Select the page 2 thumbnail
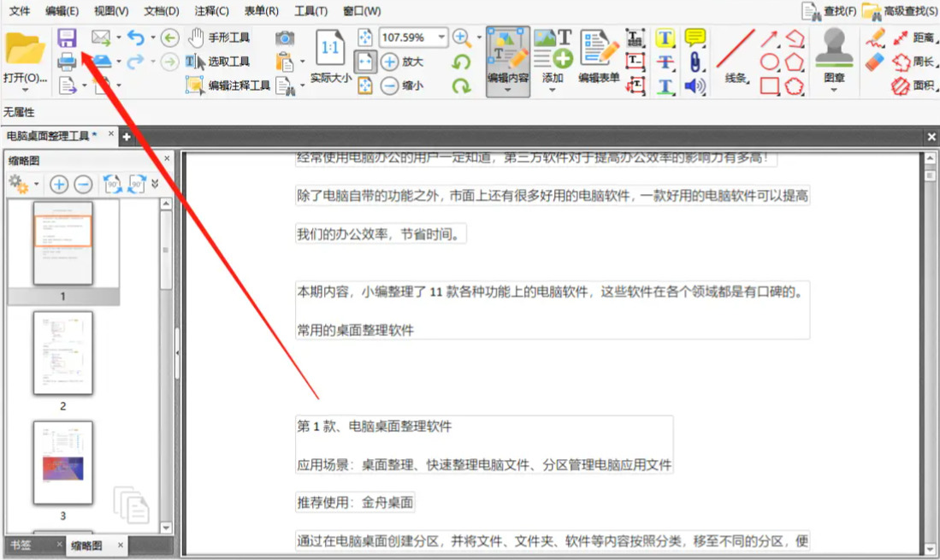The height and width of the screenshot is (560, 940). pyautogui.click(x=63, y=352)
